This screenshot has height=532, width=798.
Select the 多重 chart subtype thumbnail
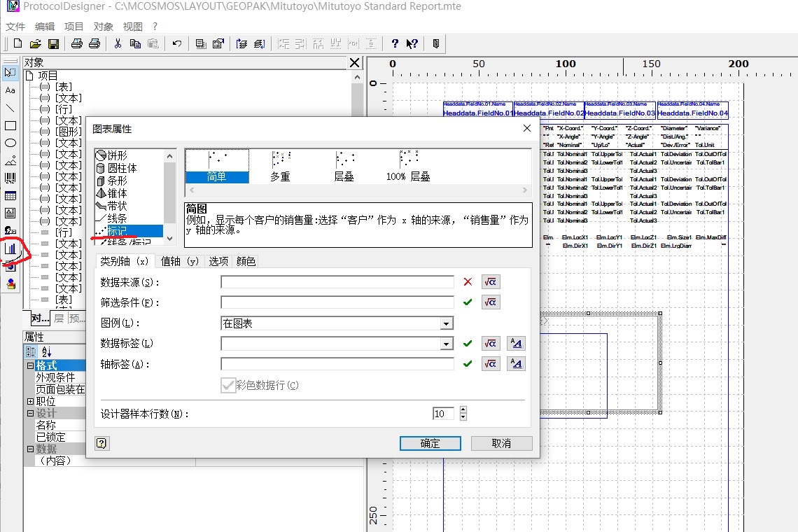pyautogui.click(x=281, y=166)
